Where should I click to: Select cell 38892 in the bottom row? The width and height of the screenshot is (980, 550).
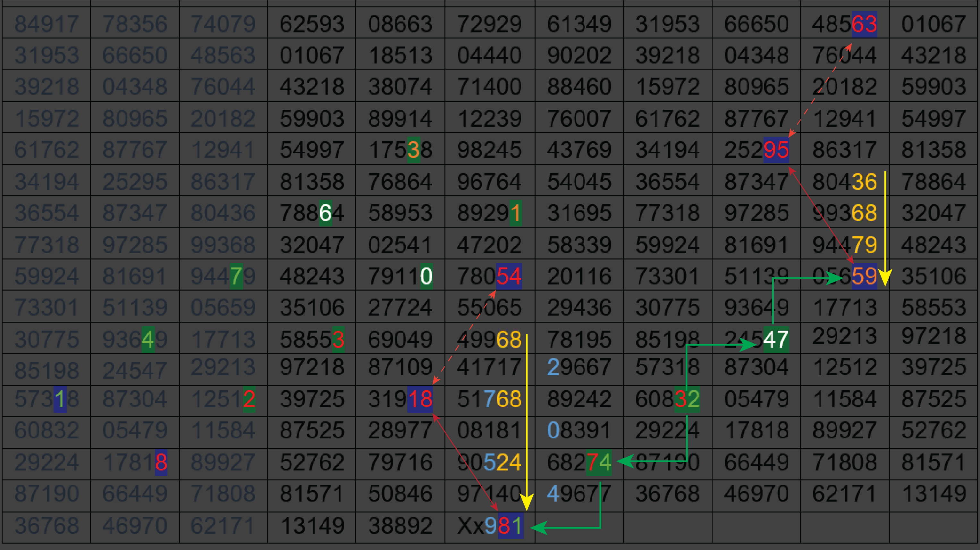click(400, 526)
